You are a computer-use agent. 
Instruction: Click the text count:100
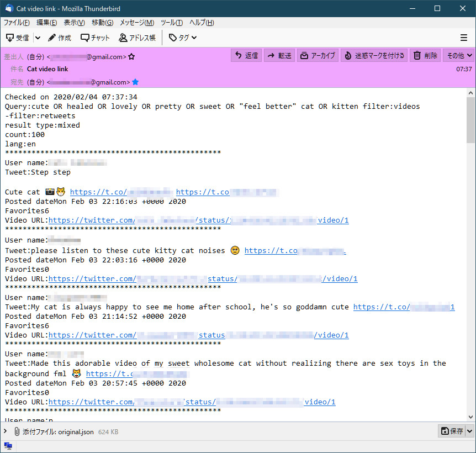25,134
